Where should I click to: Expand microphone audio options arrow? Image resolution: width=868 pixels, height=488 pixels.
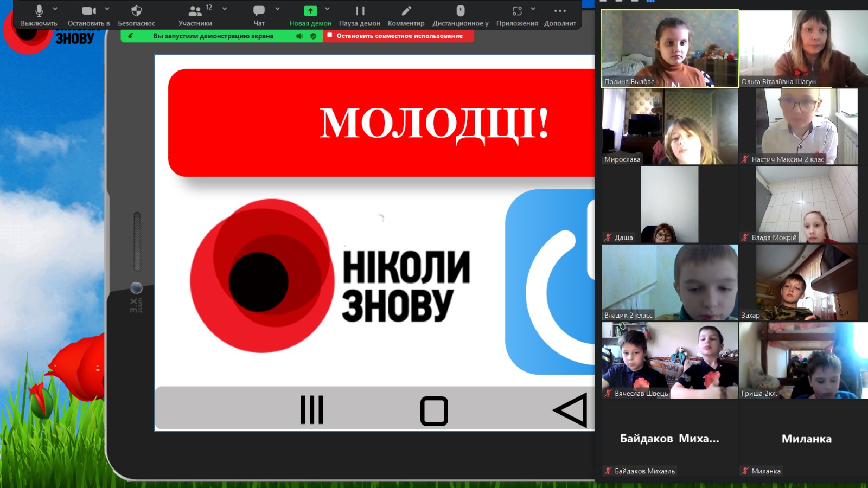[55, 9]
